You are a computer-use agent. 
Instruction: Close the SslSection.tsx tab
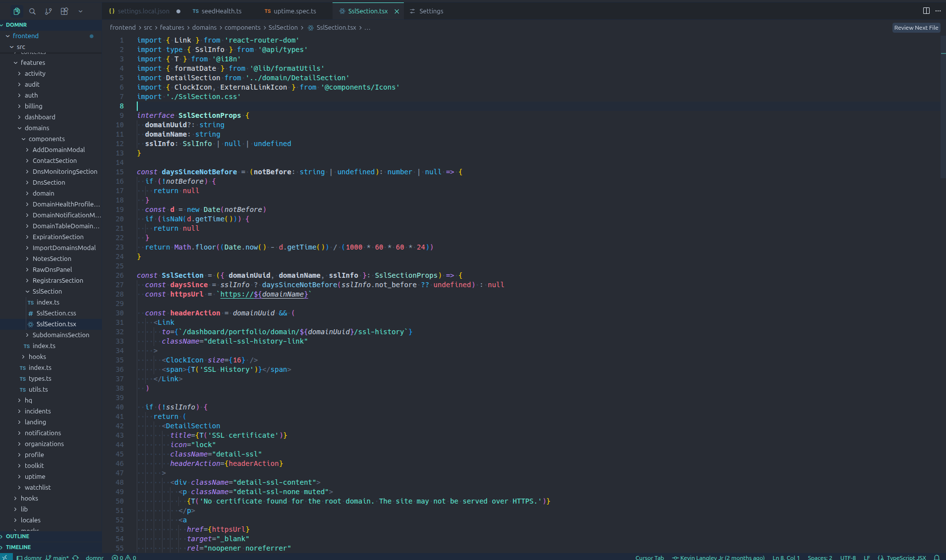pos(396,11)
